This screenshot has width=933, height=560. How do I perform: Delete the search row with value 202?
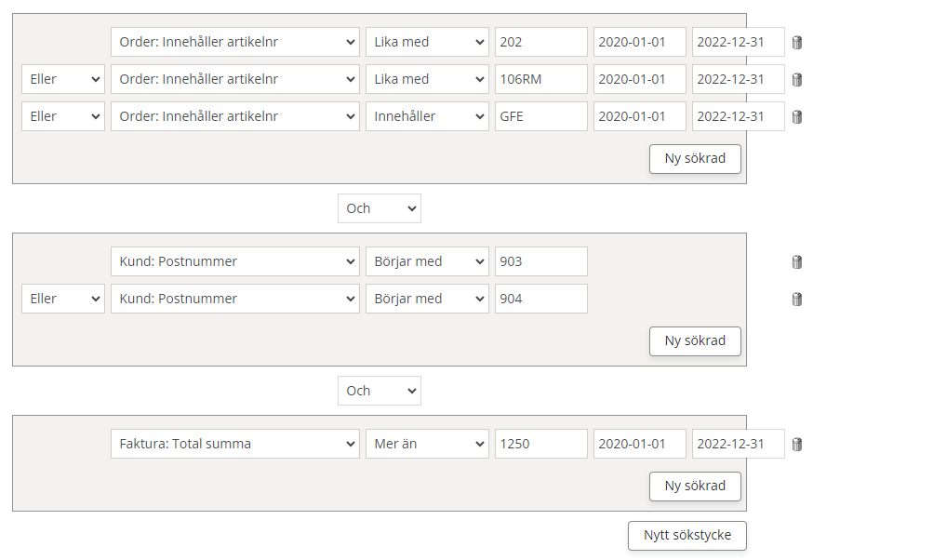click(x=797, y=42)
